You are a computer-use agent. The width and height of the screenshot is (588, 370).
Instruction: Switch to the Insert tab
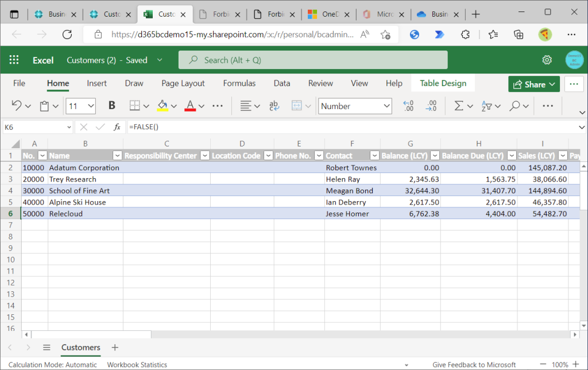click(96, 83)
